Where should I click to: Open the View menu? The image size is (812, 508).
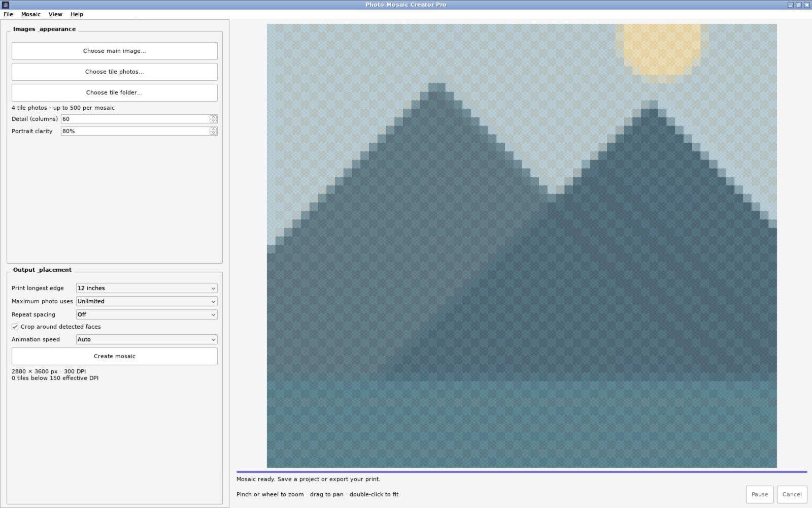(x=55, y=14)
